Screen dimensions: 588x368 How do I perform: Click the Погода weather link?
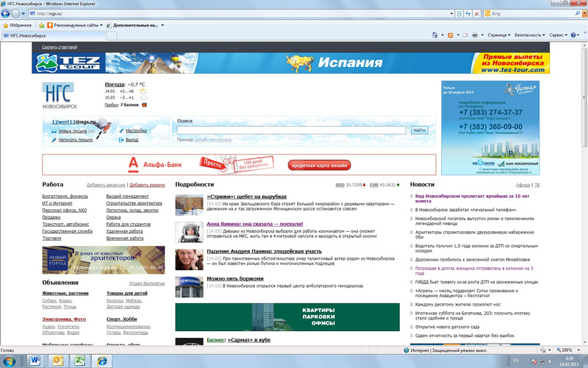[115, 85]
